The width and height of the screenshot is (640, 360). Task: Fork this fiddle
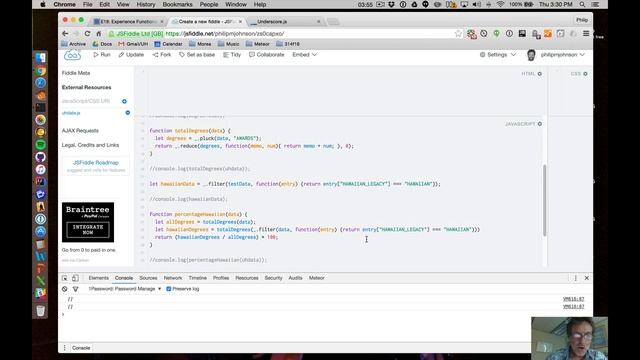point(162,55)
